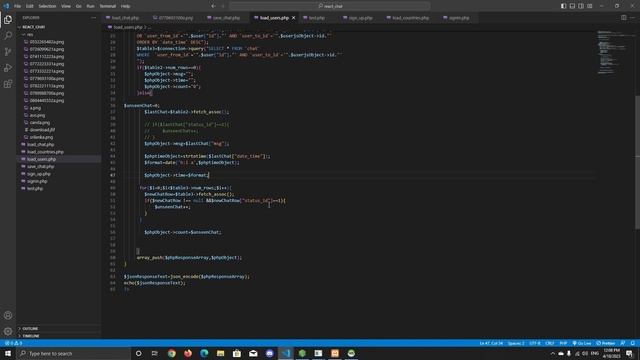Screen dimensions: 640x360
Task: Click the Customize Layout icon
Action: [590, 6]
